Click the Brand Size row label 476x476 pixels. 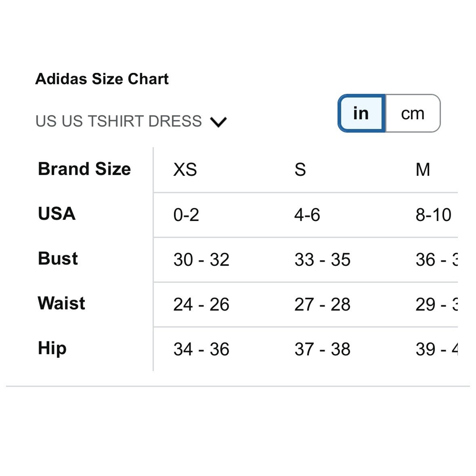pos(84,169)
